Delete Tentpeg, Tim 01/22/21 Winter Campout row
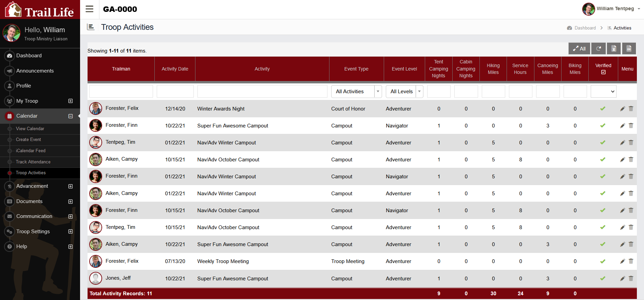This screenshot has width=644, height=300. coord(631,143)
